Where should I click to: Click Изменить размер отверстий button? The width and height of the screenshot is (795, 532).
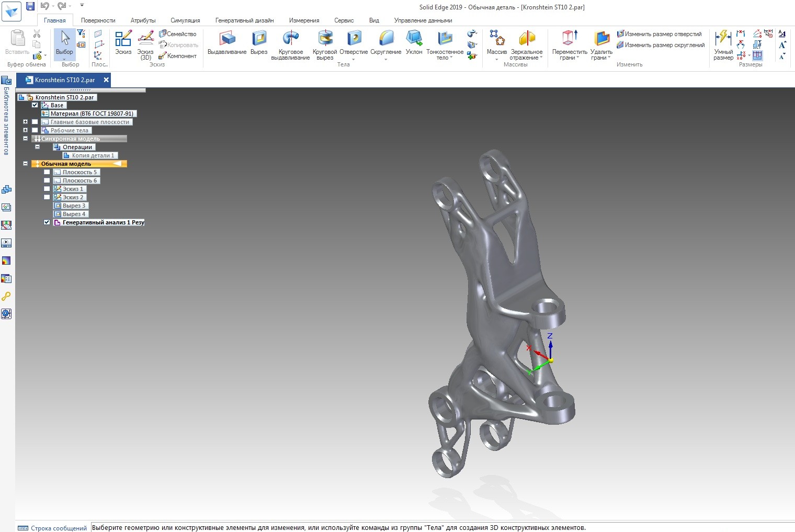659,34
